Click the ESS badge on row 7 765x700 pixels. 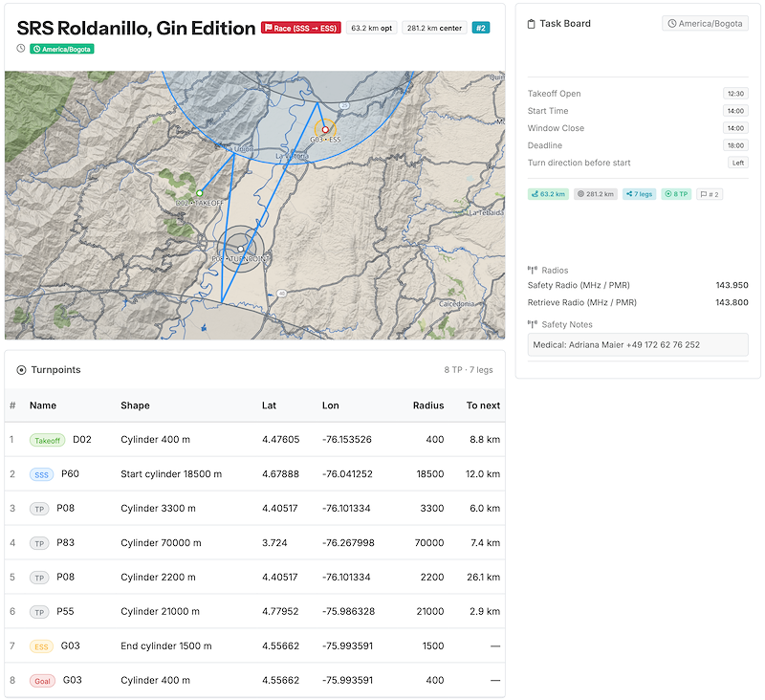(39, 646)
